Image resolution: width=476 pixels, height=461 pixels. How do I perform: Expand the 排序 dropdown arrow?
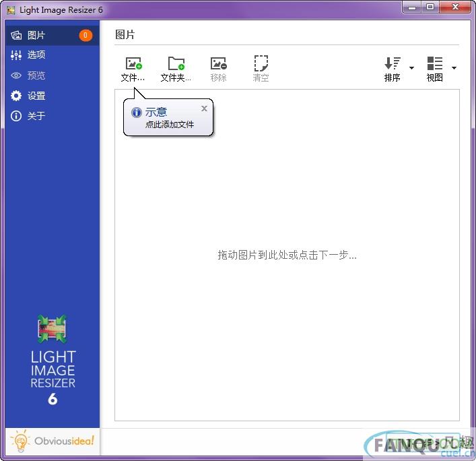[411, 68]
